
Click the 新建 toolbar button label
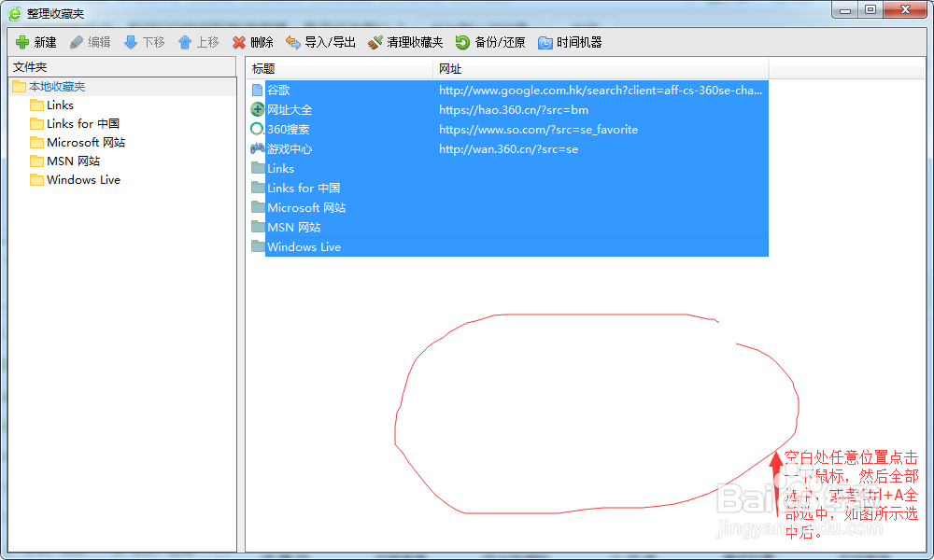[x=45, y=42]
